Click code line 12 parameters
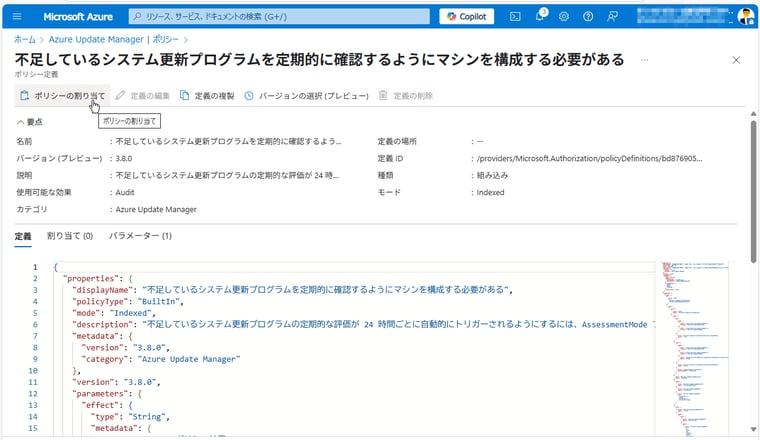The height and width of the screenshot is (440, 760). pyautogui.click(x=107, y=393)
